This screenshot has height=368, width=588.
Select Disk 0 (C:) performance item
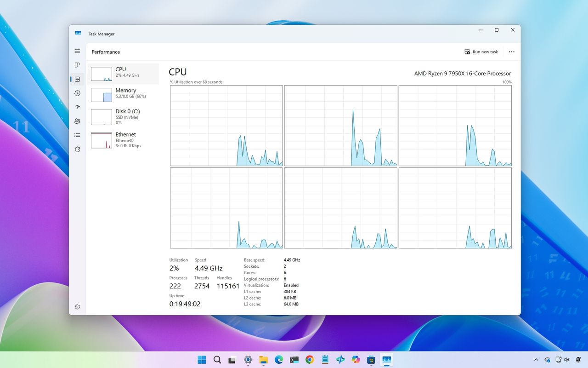click(x=124, y=117)
